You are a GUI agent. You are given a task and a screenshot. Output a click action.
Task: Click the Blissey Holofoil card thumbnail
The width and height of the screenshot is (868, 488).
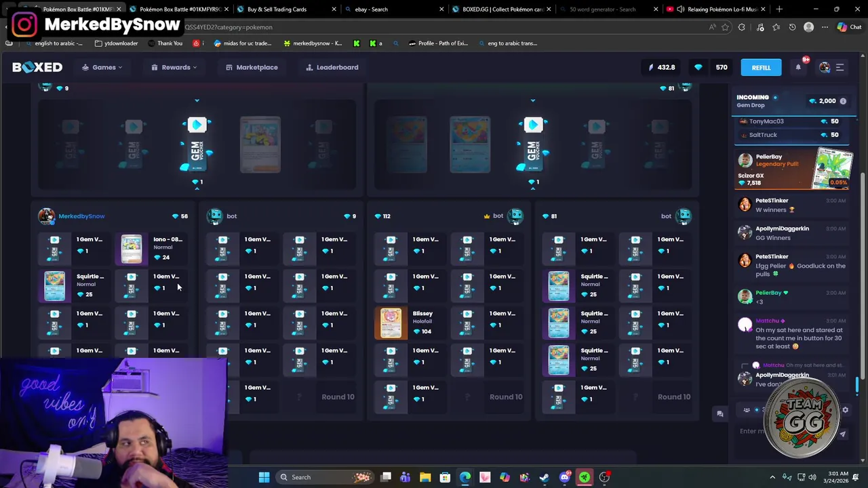391,323
